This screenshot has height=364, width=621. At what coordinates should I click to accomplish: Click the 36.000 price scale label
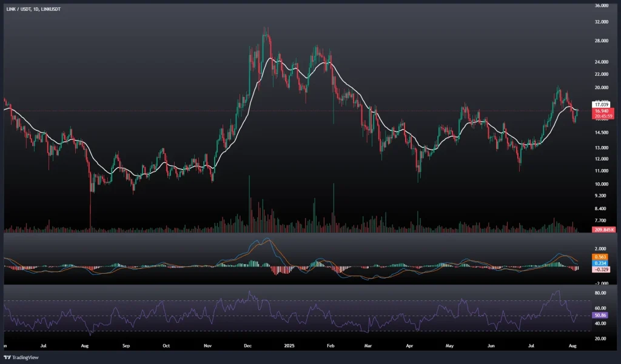click(602, 5)
